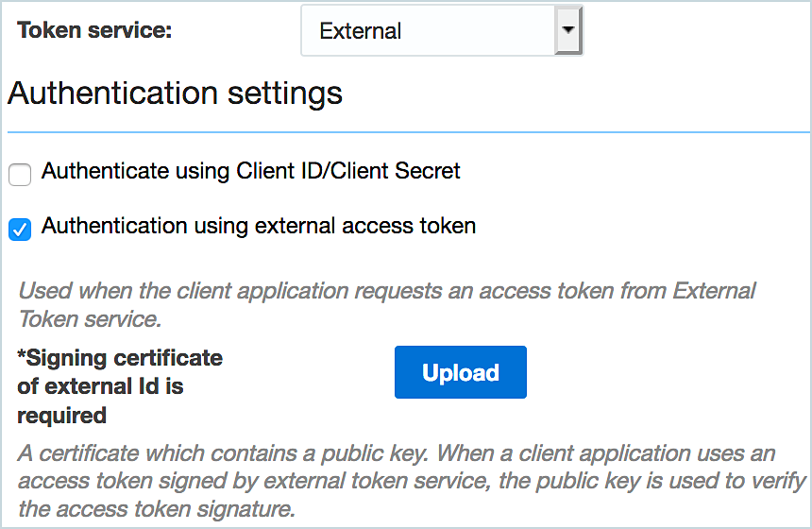This screenshot has width=812, height=529.
Task: Open the Token service dropdown
Action: pyautogui.click(x=440, y=31)
